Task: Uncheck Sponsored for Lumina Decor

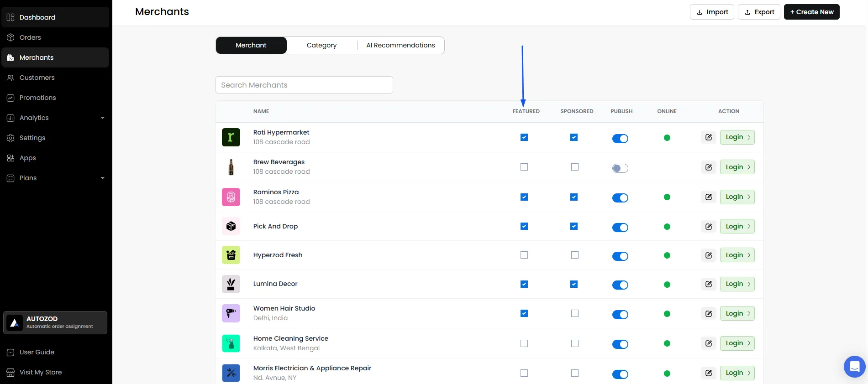Action: click(574, 284)
